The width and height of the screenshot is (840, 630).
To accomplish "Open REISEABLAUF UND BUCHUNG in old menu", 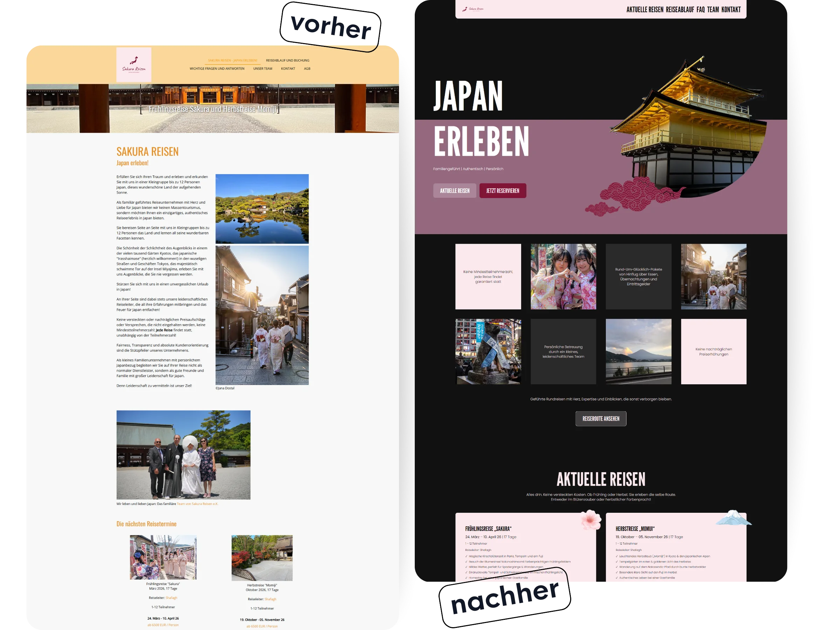I will [x=287, y=61].
